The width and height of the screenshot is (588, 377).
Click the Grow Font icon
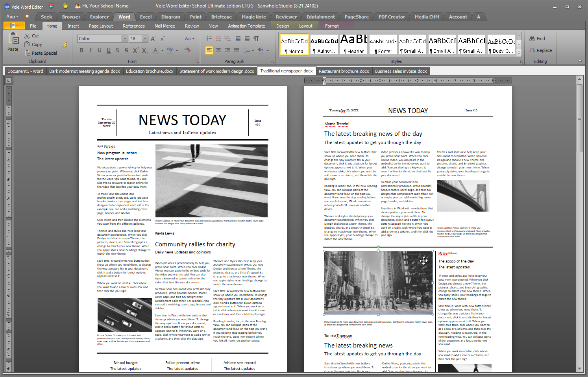153,39
